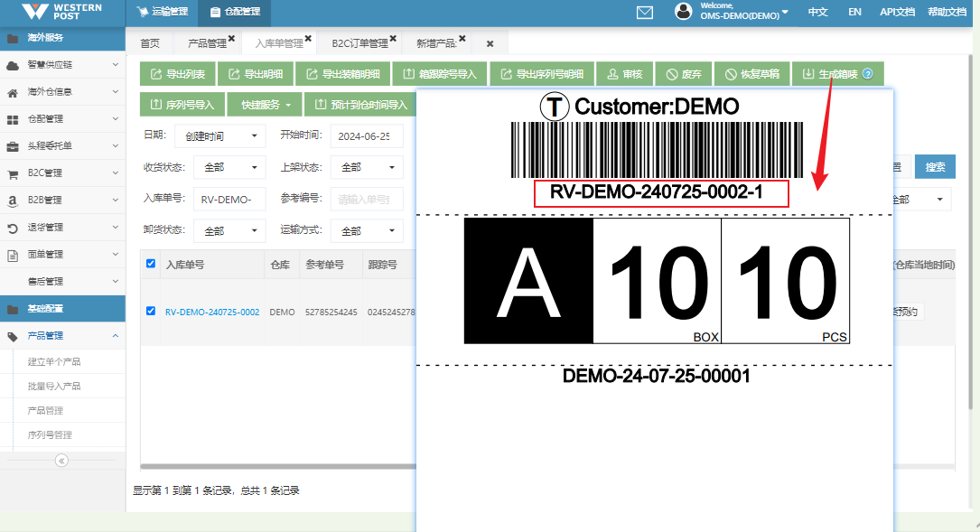This screenshot has width=980, height=532.
Task: Open the 首页 tab
Action: click(x=150, y=43)
